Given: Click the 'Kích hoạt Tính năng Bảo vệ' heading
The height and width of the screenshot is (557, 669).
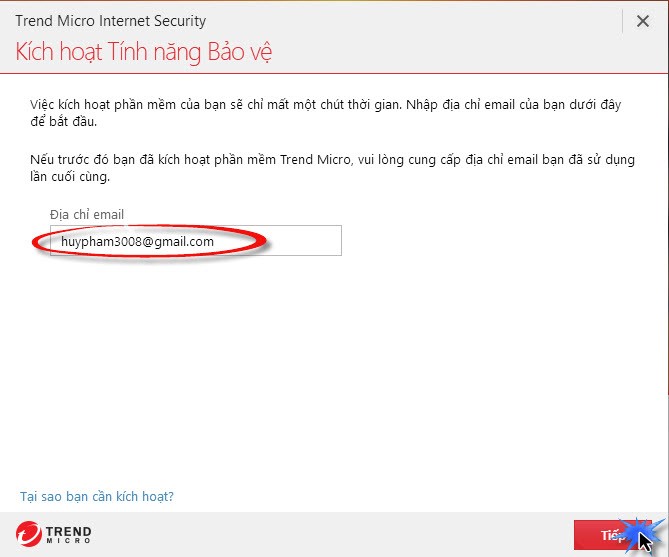Looking at the screenshot, I should click(x=144, y=52).
